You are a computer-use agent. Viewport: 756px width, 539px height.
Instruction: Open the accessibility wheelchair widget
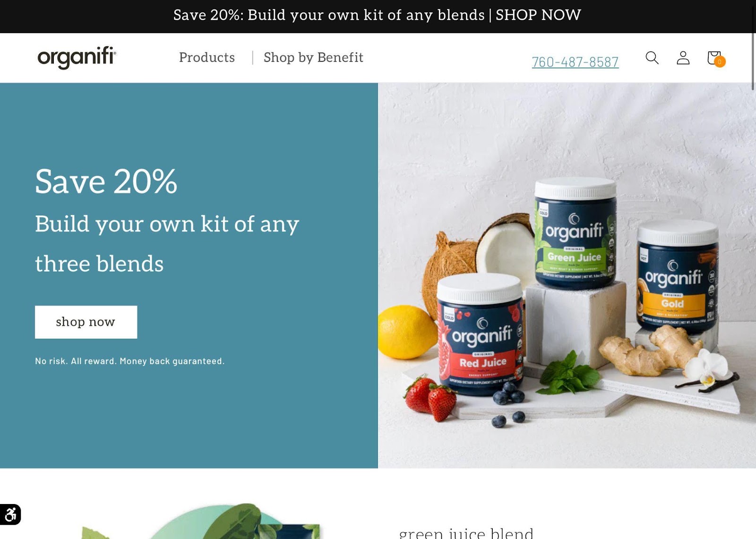tap(10, 514)
